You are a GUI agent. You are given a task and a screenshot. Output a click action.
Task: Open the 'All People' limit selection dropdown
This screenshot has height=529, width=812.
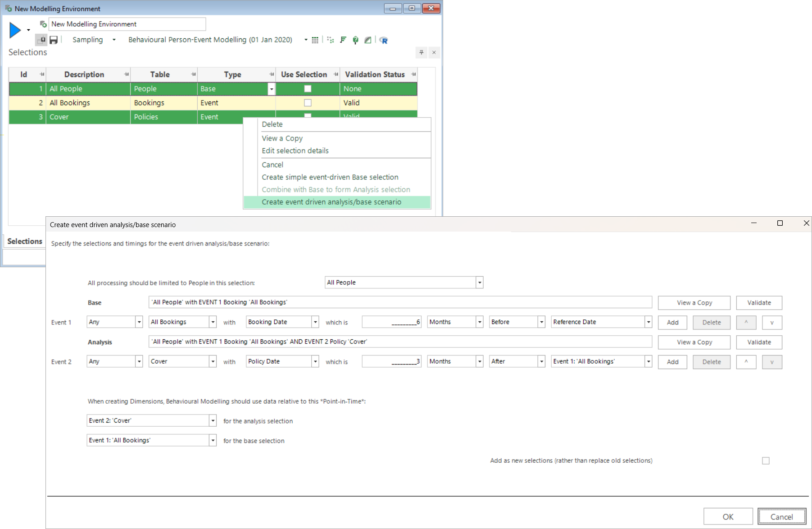(x=480, y=283)
